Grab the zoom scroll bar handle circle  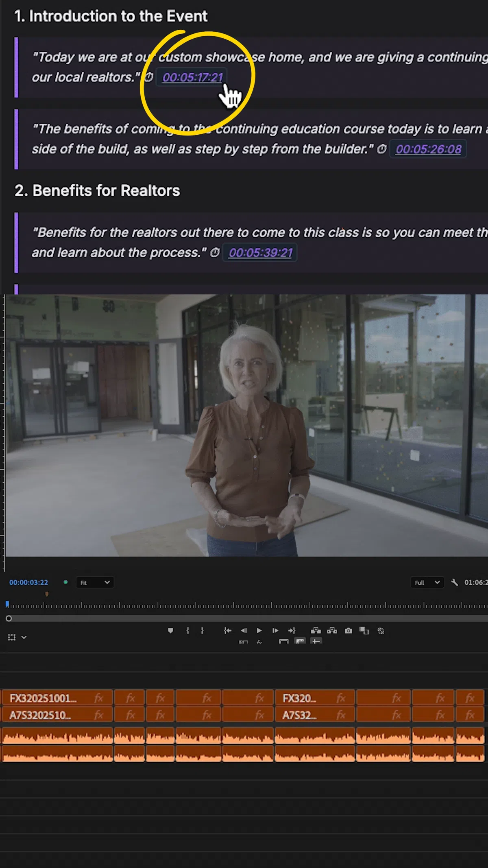9,619
